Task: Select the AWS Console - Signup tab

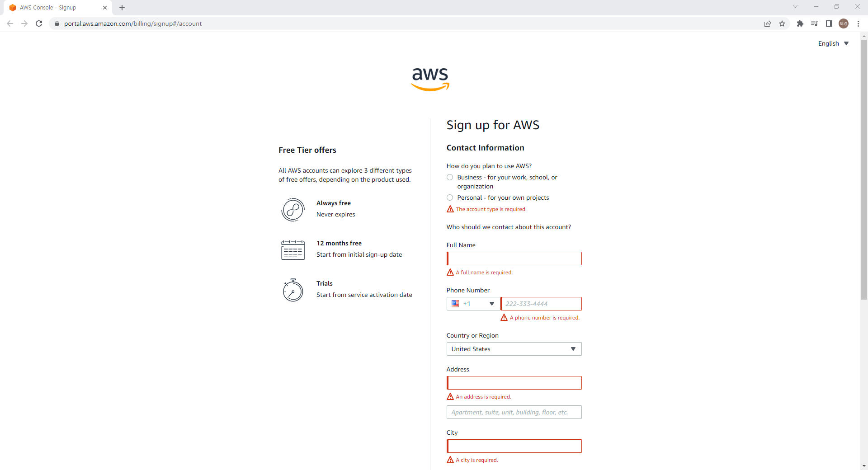Action: 59,8
